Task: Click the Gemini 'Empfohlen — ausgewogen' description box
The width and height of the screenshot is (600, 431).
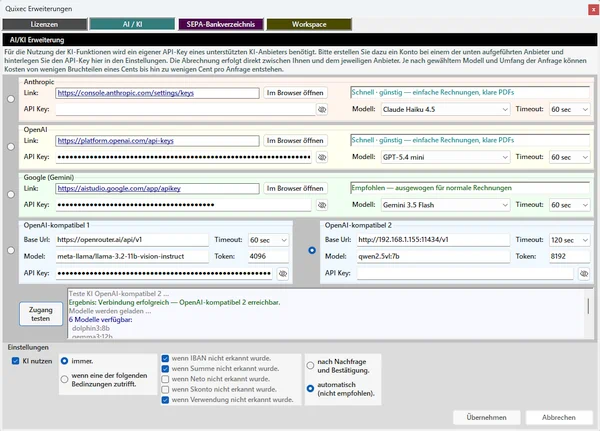Action: (470, 188)
